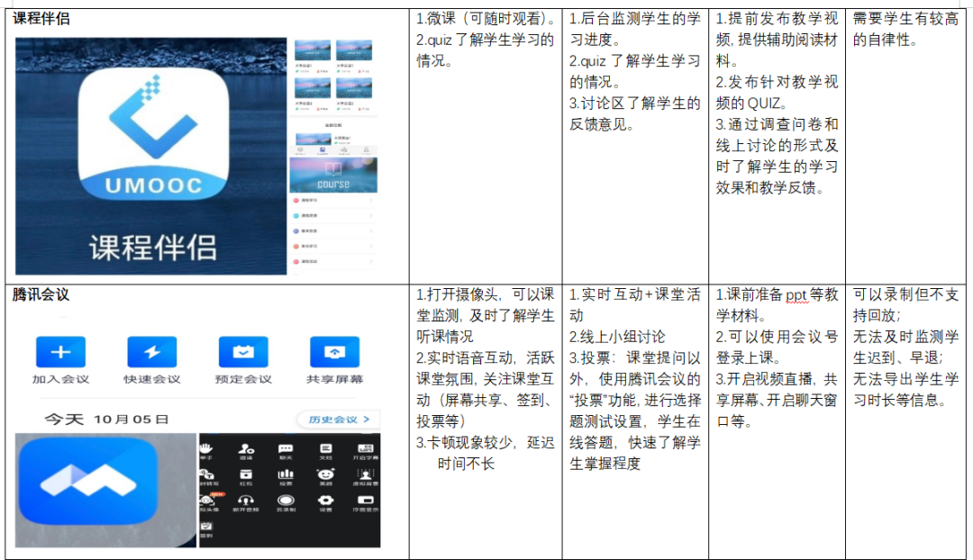The width and height of the screenshot is (973, 560).
Task: Open 预定会议 calendar icon
Action: point(243,352)
